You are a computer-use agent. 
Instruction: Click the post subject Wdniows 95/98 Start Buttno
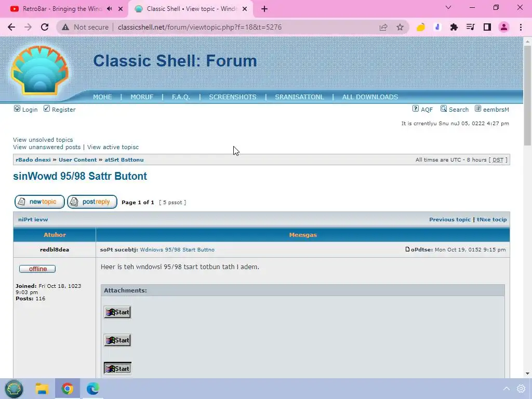[x=177, y=250]
